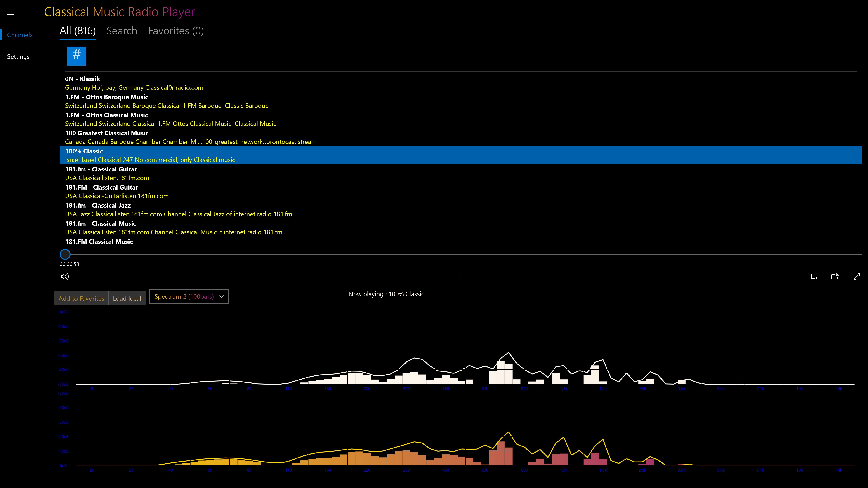This screenshot has height=488, width=868.
Task: Select the All (816) tab
Action: tap(78, 31)
